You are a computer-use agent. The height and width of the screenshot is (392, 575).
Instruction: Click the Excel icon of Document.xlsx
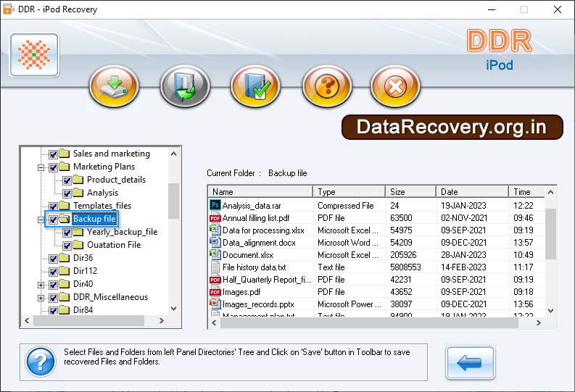click(215, 254)
